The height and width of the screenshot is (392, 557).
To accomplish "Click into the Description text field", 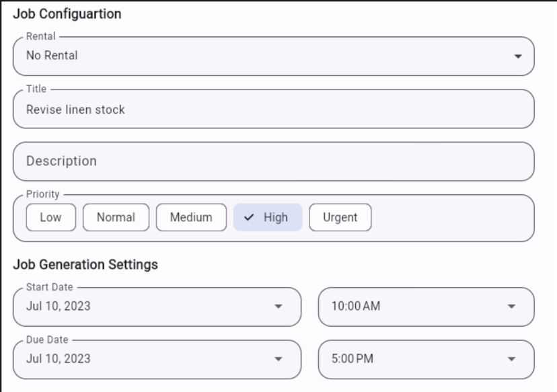I will coord(269,161).
